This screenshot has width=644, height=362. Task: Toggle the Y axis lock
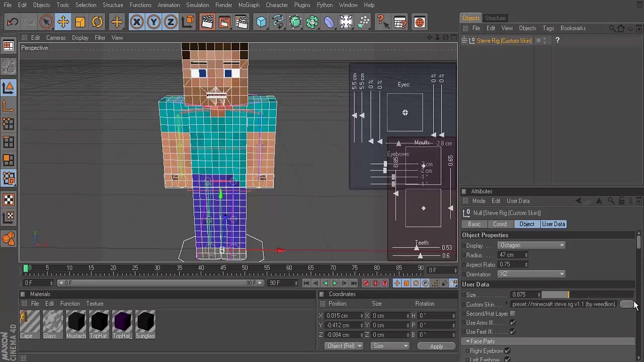pyautogui.click(x=153, y=22)
